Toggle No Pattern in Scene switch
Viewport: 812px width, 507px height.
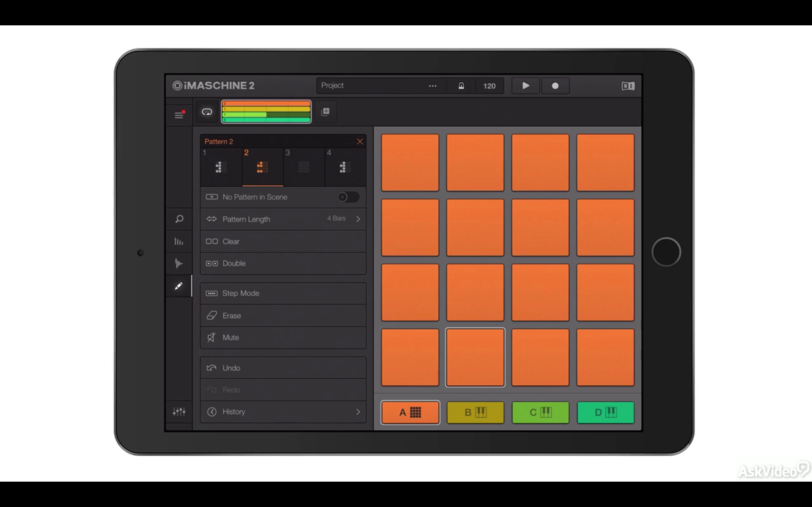point(348,197)
